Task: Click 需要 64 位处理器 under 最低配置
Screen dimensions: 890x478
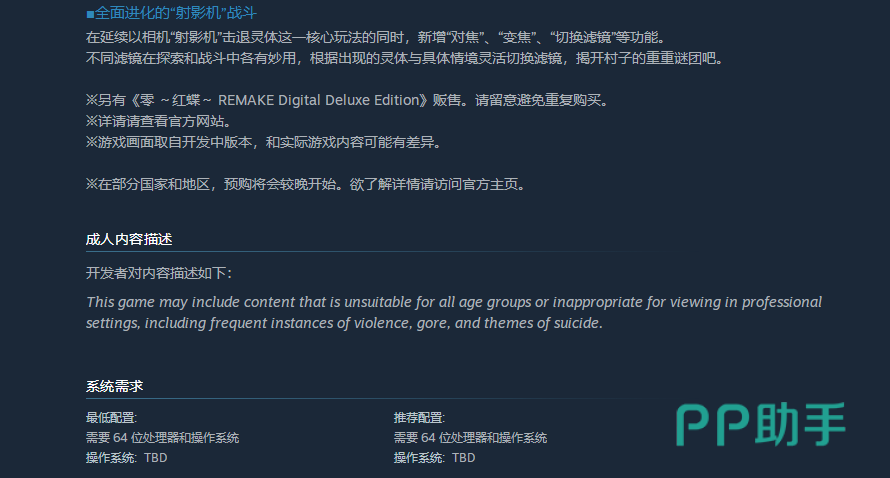Action: pos(162,438)
